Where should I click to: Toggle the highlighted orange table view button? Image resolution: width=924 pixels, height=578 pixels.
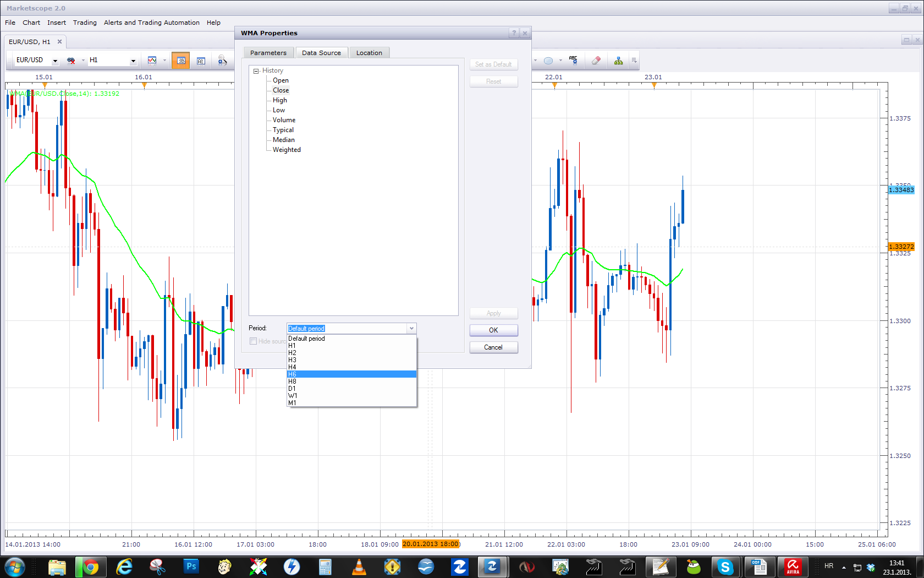[x=180, y=61]
